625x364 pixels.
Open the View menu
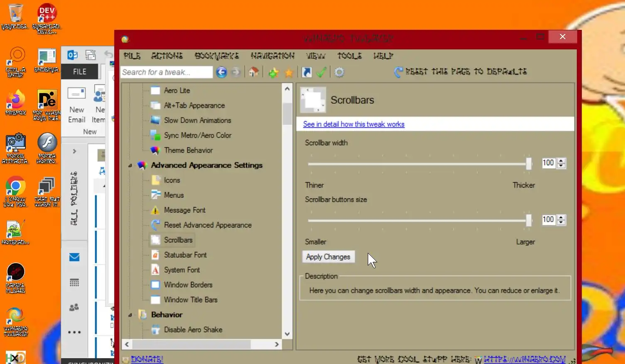point(316,56)
